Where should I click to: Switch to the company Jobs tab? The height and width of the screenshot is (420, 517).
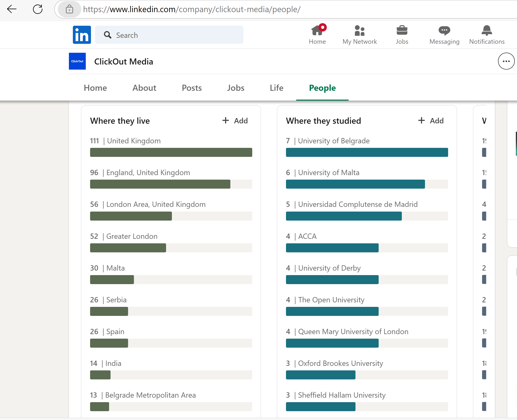click(x=236, y=88)
